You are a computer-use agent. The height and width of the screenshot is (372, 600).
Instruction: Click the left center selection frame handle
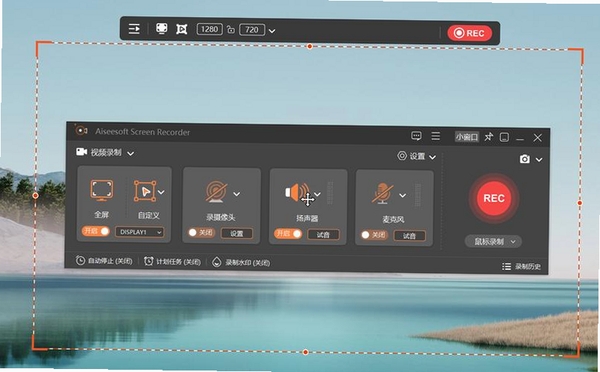(35, 196)
